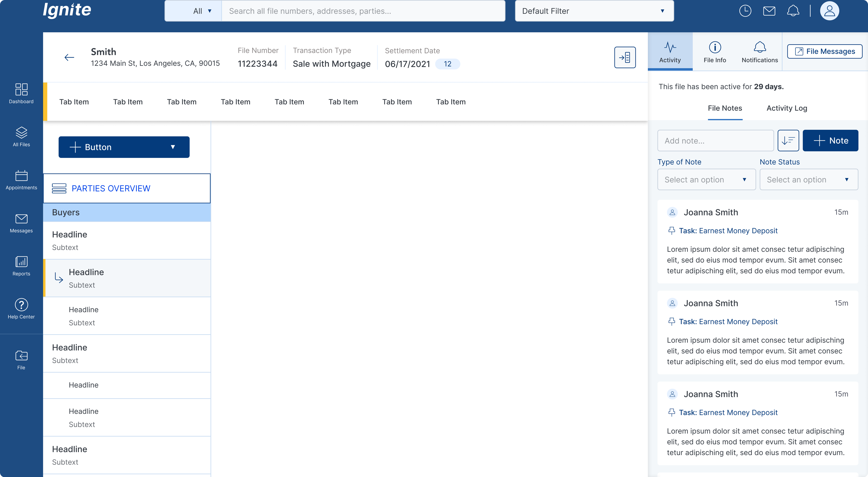
Task: Click the settlement date badge 12
Action: 447,64
